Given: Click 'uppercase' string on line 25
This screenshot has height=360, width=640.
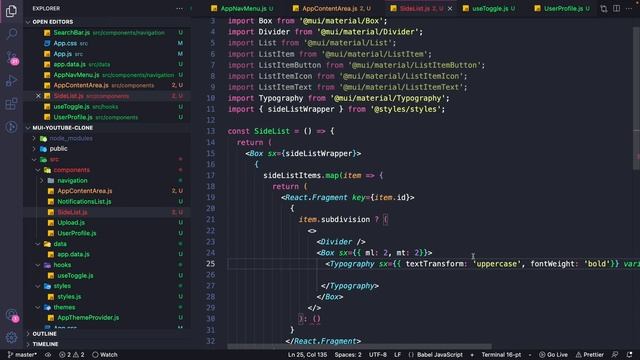Looking at the screenshot, I should pos(497,264).
